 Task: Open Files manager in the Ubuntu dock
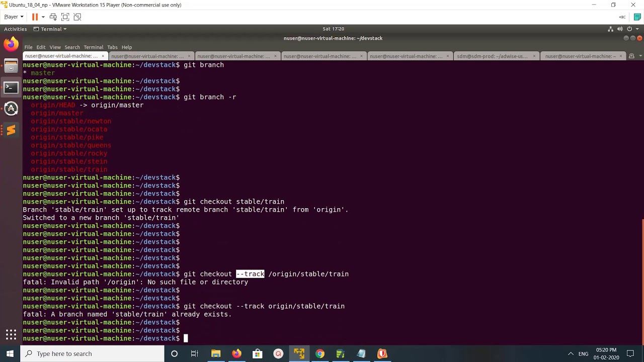coord(11,66)
